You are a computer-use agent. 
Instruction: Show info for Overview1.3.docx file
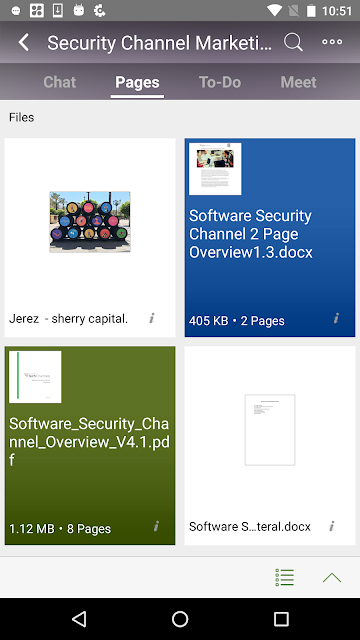336,318
